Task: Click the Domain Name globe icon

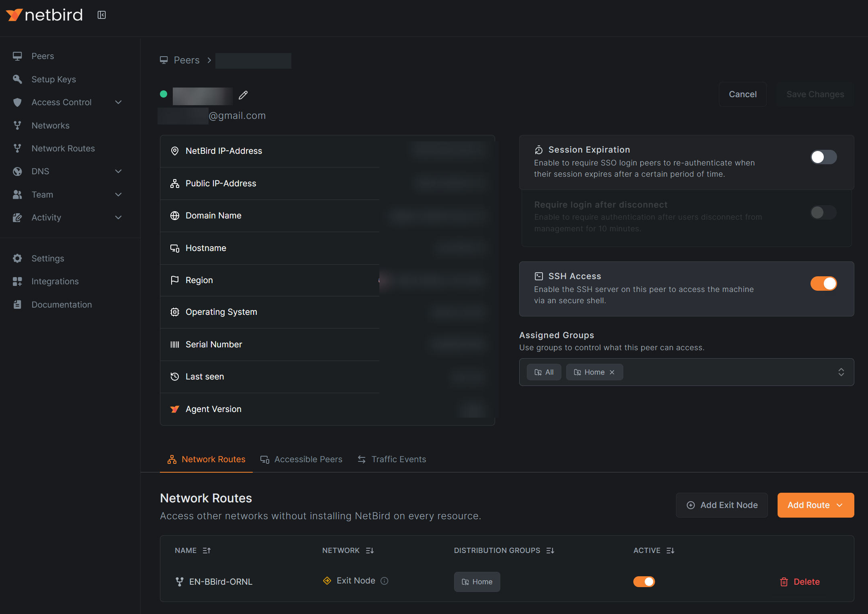Action: point(175,216)
